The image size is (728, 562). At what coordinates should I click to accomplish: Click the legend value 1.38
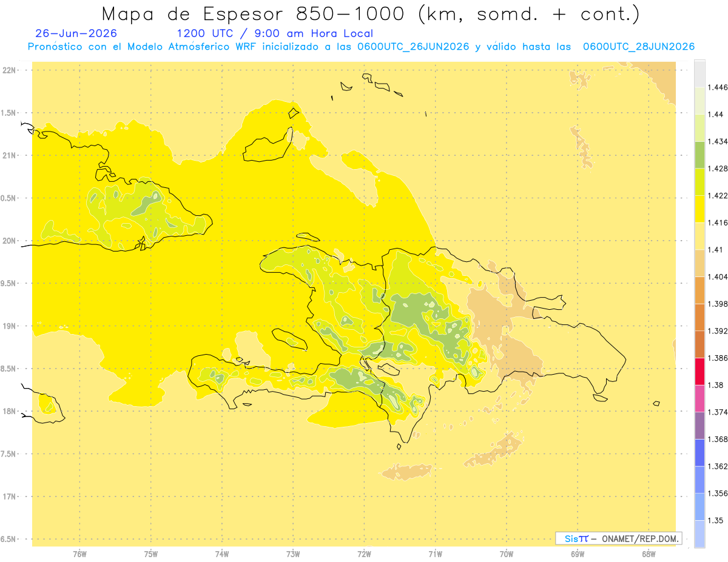point(715,385)
